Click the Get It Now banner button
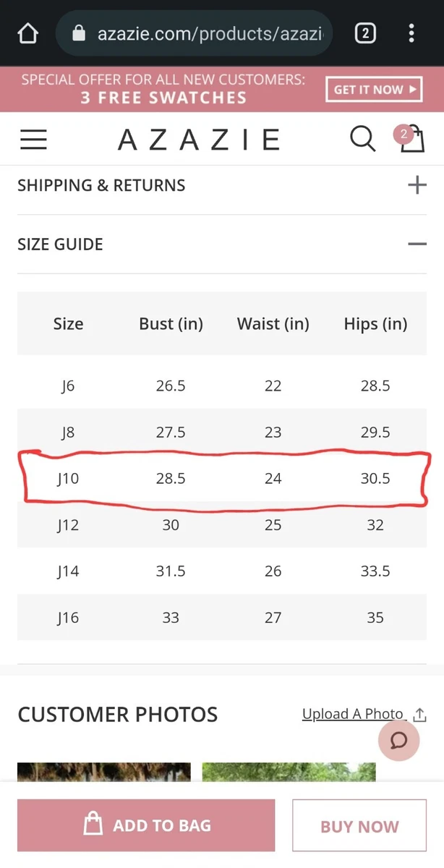The image size is (444, 868). 373,90
